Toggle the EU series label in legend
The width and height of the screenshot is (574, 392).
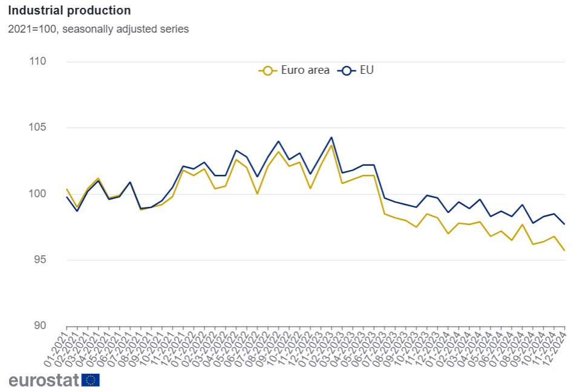click(367, 70)
